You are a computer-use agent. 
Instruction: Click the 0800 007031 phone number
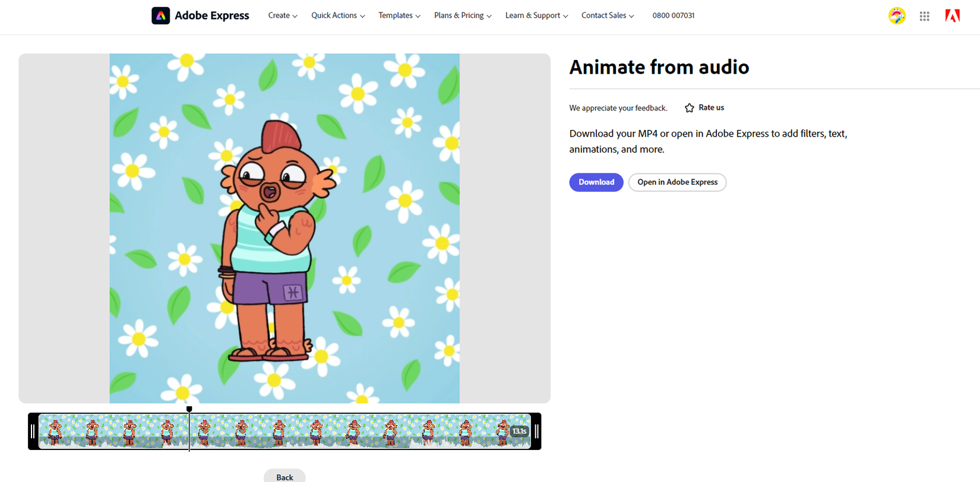pos(673,15)
